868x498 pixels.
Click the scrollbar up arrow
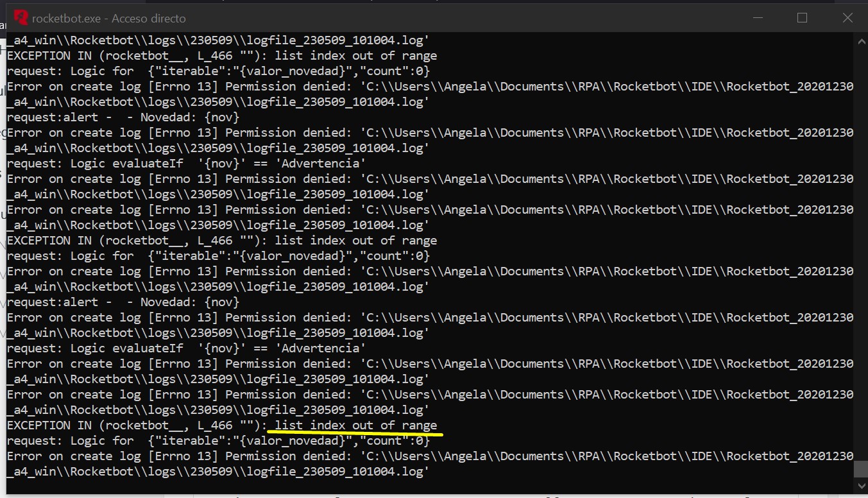point(860,40)
